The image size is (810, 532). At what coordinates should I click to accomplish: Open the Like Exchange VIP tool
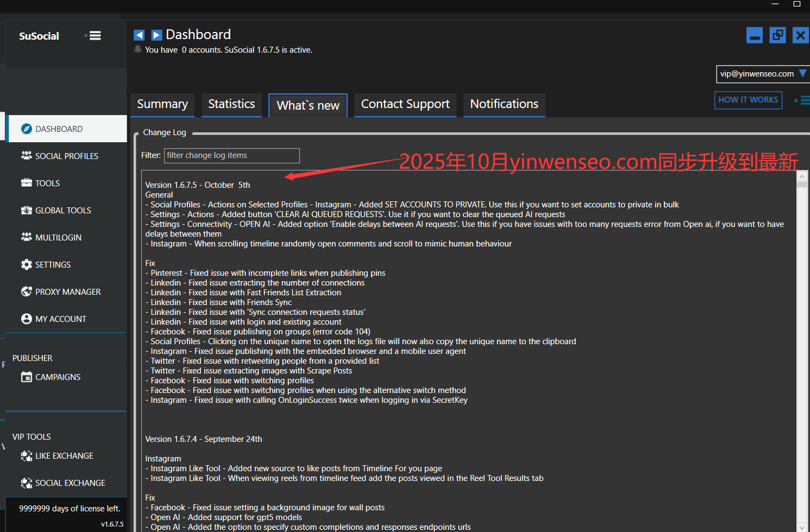pyautogui.click(x=64, y=455)
